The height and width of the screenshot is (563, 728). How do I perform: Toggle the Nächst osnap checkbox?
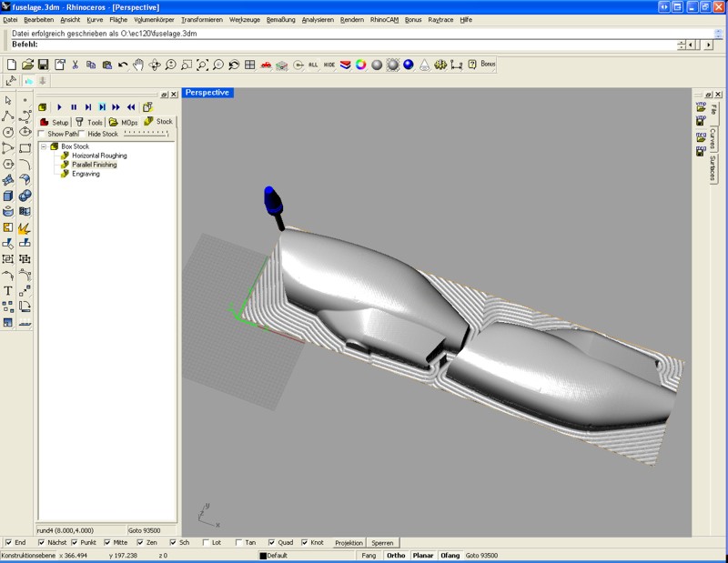click(x=41, y=542)
